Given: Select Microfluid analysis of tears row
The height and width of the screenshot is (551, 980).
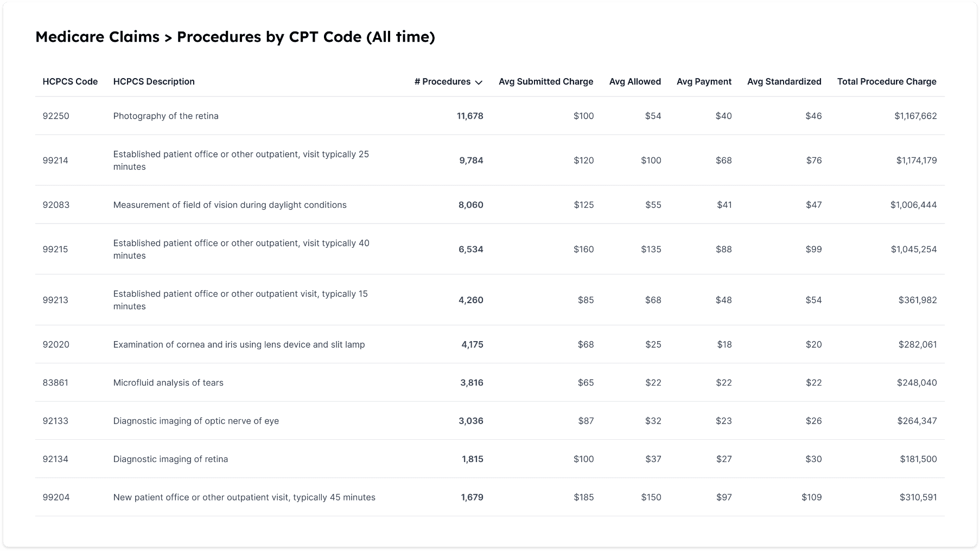Looking at the screenshot, I should 168,383.
